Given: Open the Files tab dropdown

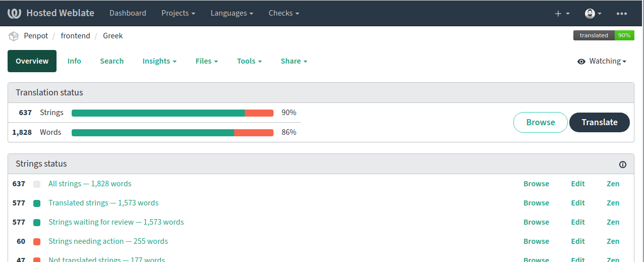Looking at the screenshot, I should tap(206, 61).
